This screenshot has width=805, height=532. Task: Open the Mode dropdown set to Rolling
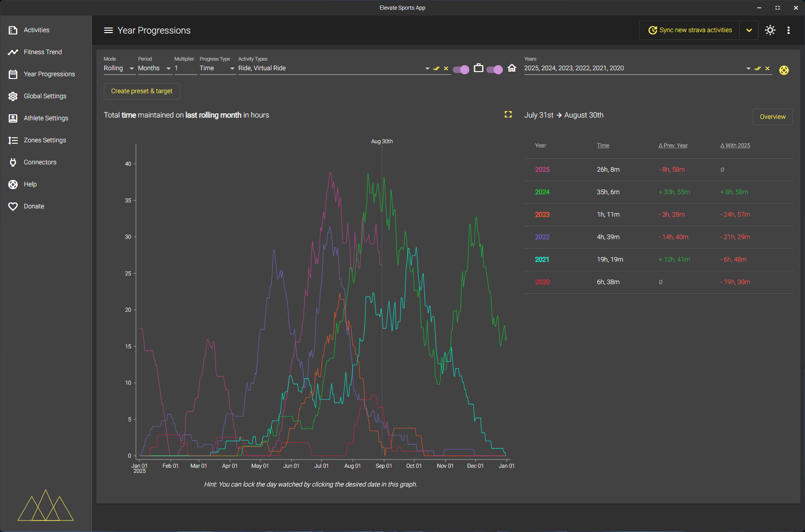point(118,68)
